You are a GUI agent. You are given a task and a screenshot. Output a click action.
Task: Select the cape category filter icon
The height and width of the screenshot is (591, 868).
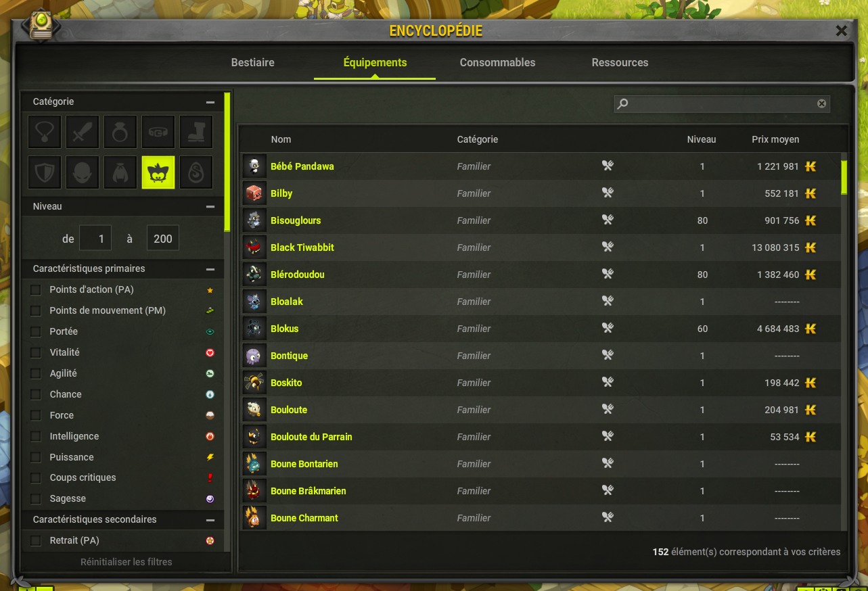[x=120, y=172]
